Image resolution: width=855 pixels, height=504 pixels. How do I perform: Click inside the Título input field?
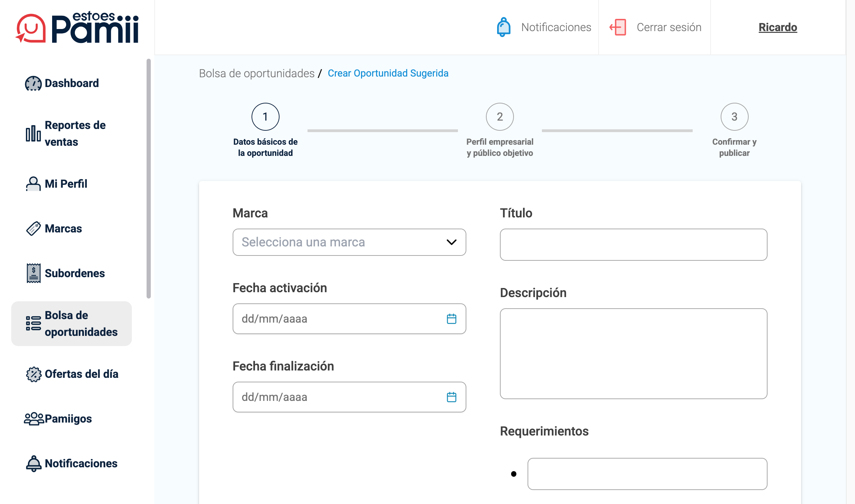[x=633, y=245]
